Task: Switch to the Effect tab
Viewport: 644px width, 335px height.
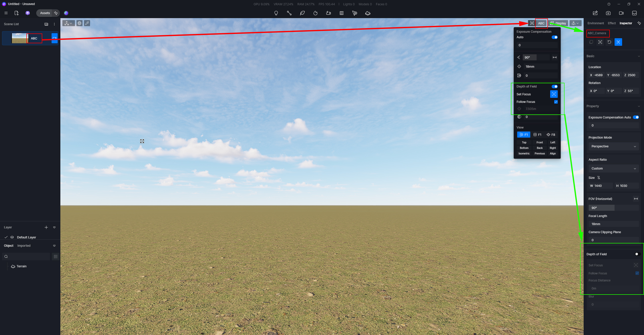Action: (612, 23)
